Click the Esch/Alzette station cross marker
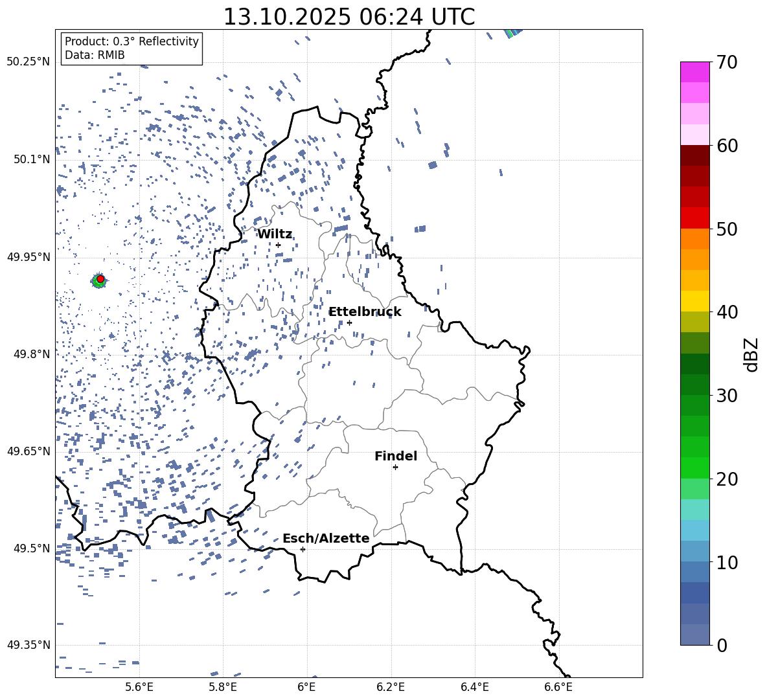 click(303, 549)
